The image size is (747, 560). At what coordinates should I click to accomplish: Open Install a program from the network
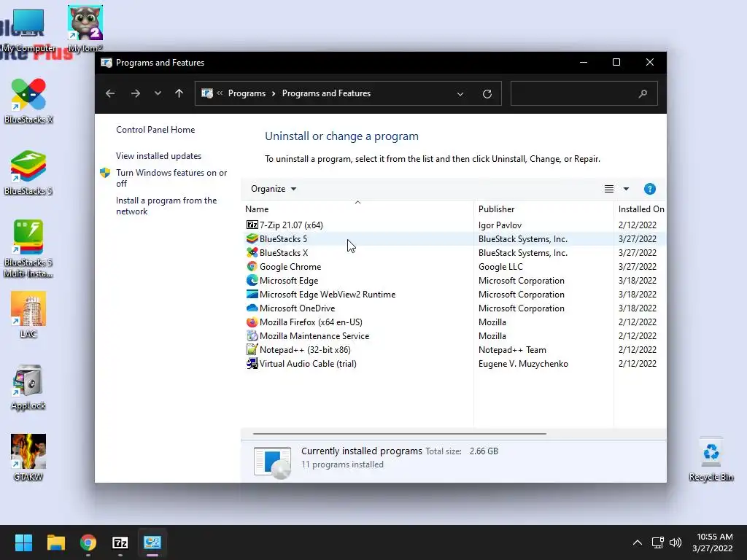click(166, 206)
